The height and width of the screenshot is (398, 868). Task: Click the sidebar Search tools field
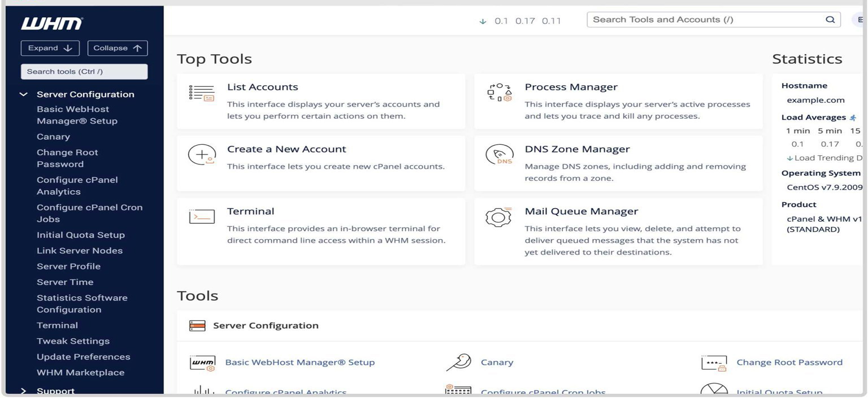tap(84, 71)
